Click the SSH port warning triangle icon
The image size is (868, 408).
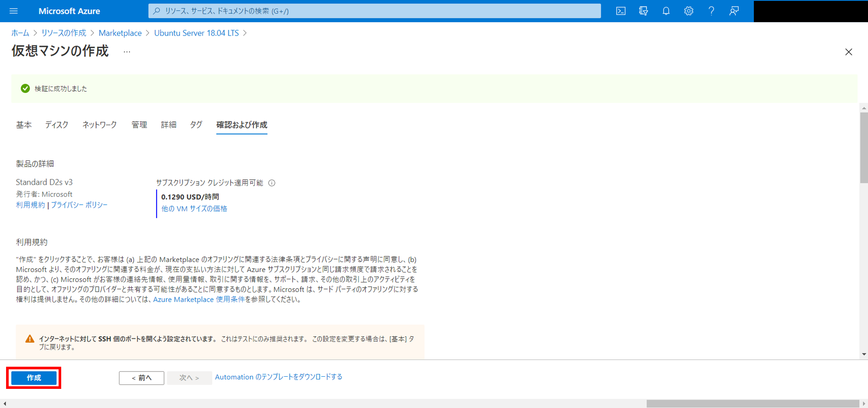[x=30, y=339]
